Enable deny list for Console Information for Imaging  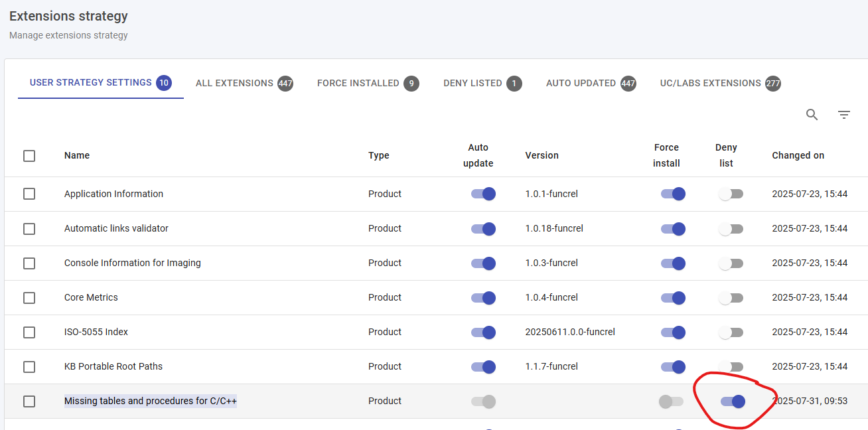click(x=731, y=263)
